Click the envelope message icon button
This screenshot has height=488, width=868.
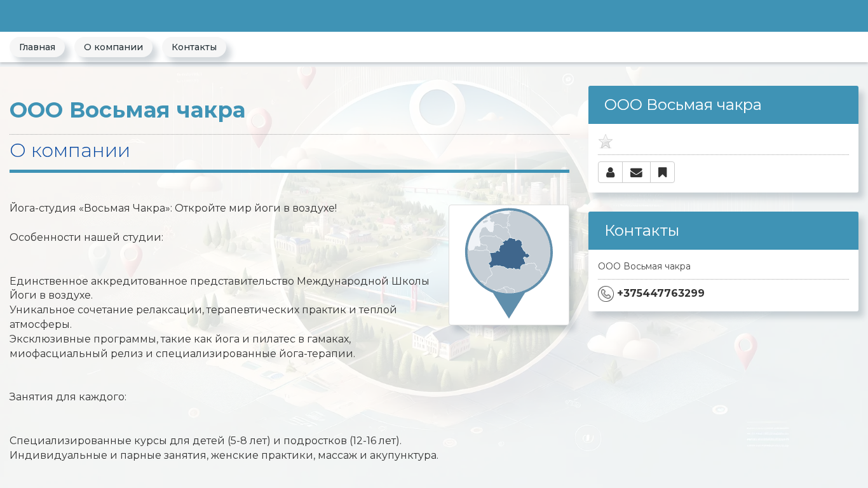(x=636, y=172)
